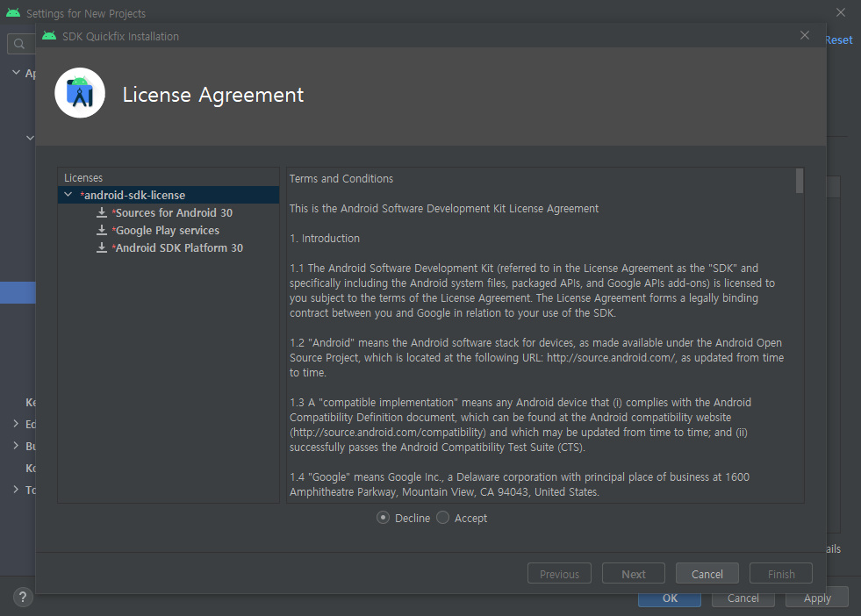This screenshot has height=616, width=861.
Task: Select the Accept radio button
Action: [x=442, y=518]
